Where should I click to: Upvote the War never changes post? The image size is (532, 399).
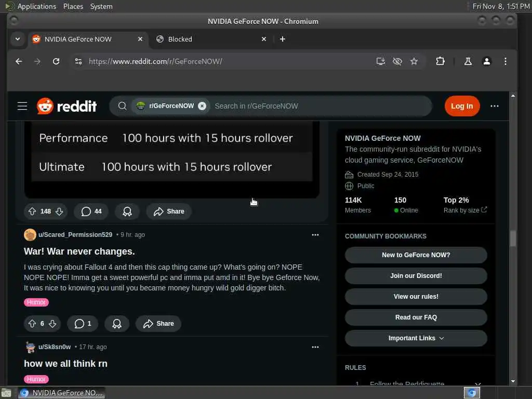point(32,324)
